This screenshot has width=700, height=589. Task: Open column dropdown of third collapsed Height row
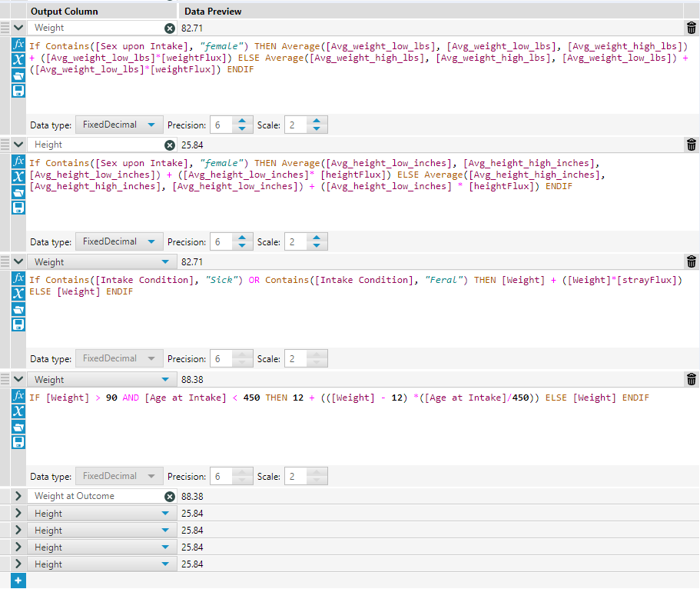tap(166, 547)
